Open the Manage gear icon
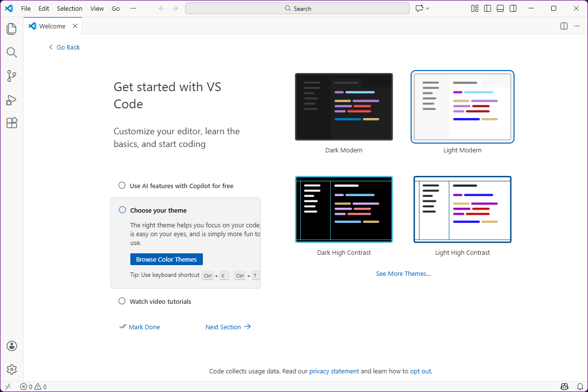The height and width of the screenshot is (392, 588). (x=12, y=369)
